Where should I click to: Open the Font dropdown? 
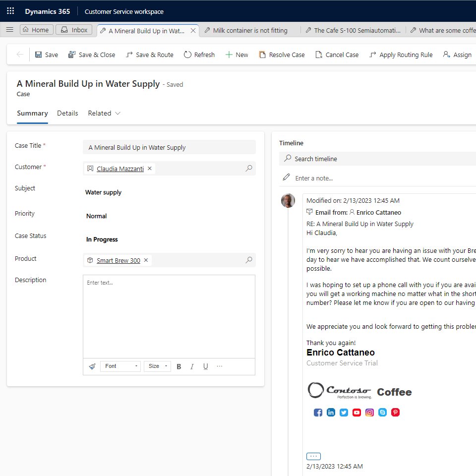pos(120,366)
